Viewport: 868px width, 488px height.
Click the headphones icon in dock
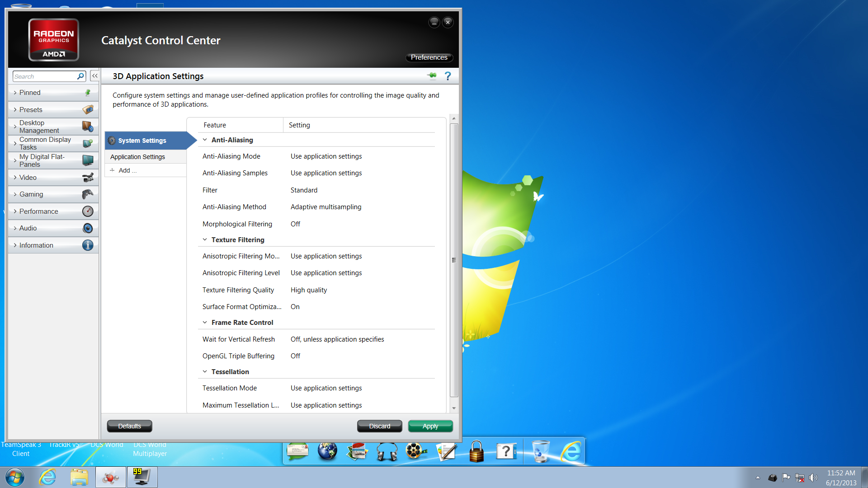pyautogui.click(x=387, y=451)
